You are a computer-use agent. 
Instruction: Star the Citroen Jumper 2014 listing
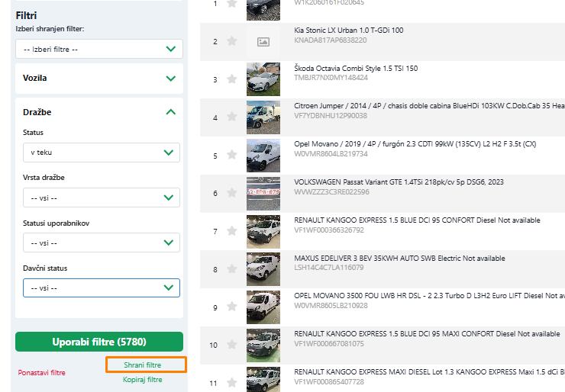point(232,117)
